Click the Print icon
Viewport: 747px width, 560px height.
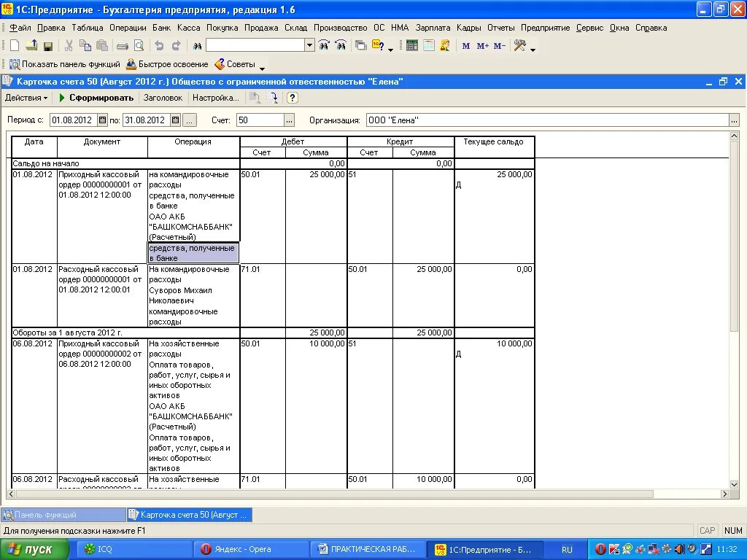coord(123,46)
